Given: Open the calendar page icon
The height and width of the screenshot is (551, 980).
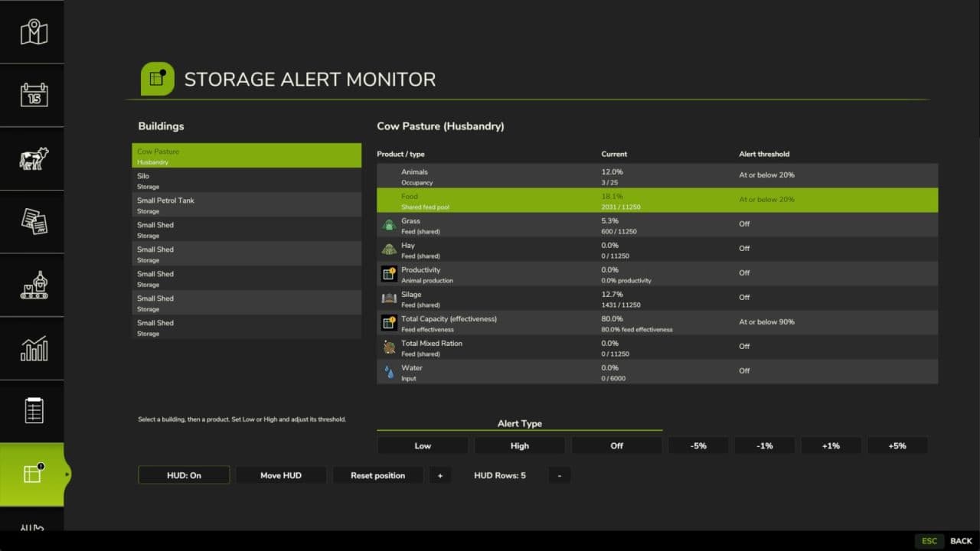Looking at the screenshot, I should [34, 95].
